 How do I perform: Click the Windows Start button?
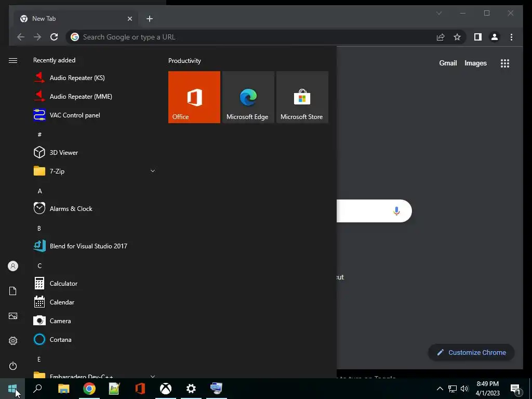click(12, 389)
